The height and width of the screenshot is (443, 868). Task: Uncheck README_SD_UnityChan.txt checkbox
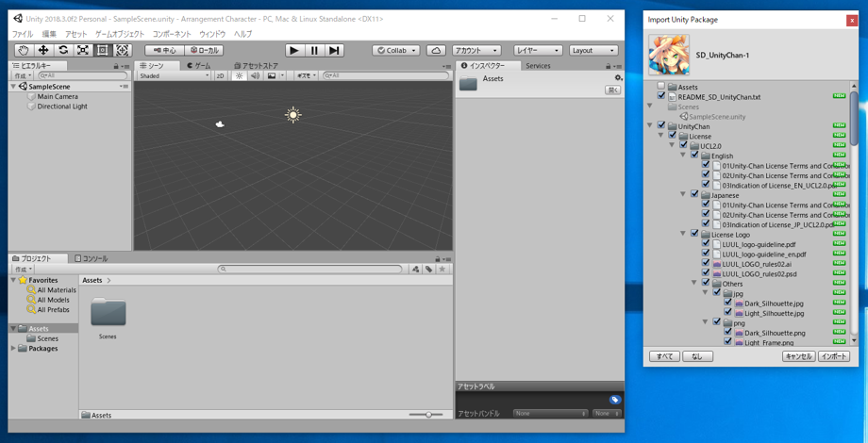pyautogui.click(x=661, y=96)
